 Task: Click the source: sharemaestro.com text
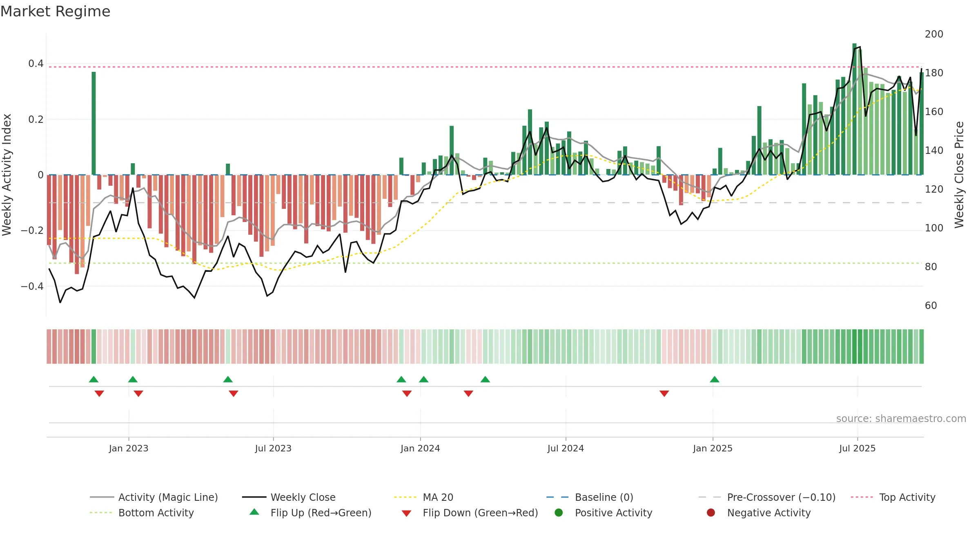pos(901,419)
